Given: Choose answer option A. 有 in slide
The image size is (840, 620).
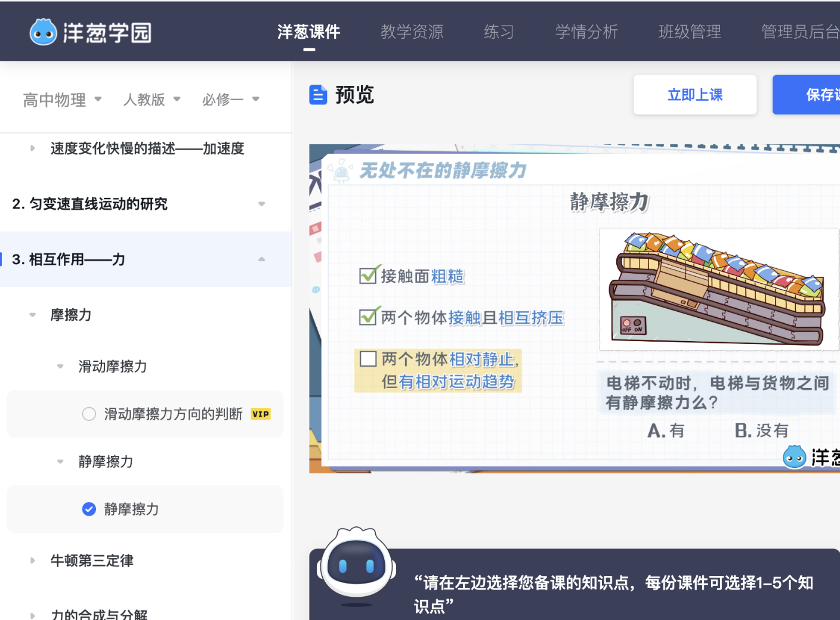Looking at the screenshot, I should (x=666, y=430).
